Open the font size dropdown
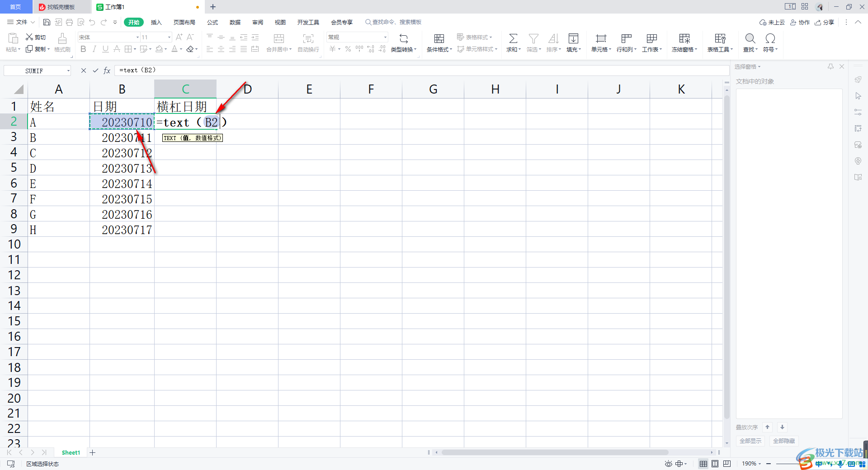Image resolution: width=868 pixels, height=470 pixels. [170, 37]
